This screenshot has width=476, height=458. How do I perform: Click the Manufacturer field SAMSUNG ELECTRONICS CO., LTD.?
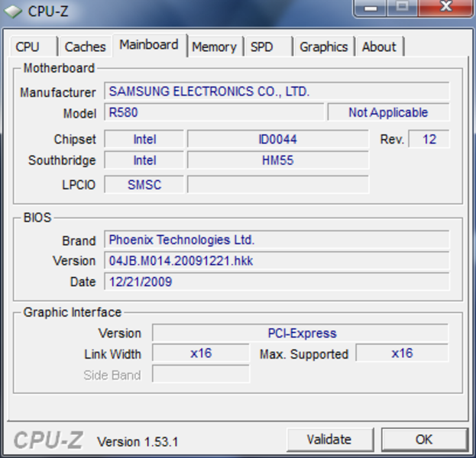[x=277, y=92]
